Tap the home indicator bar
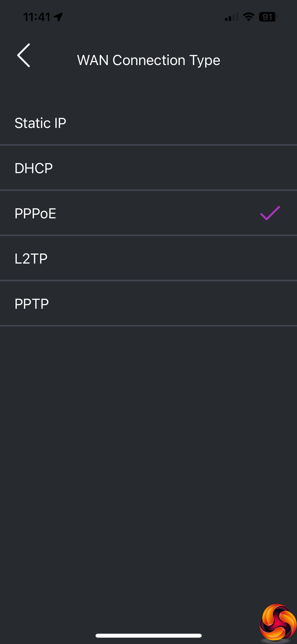 pyautogui.click(x=148, y=636)
